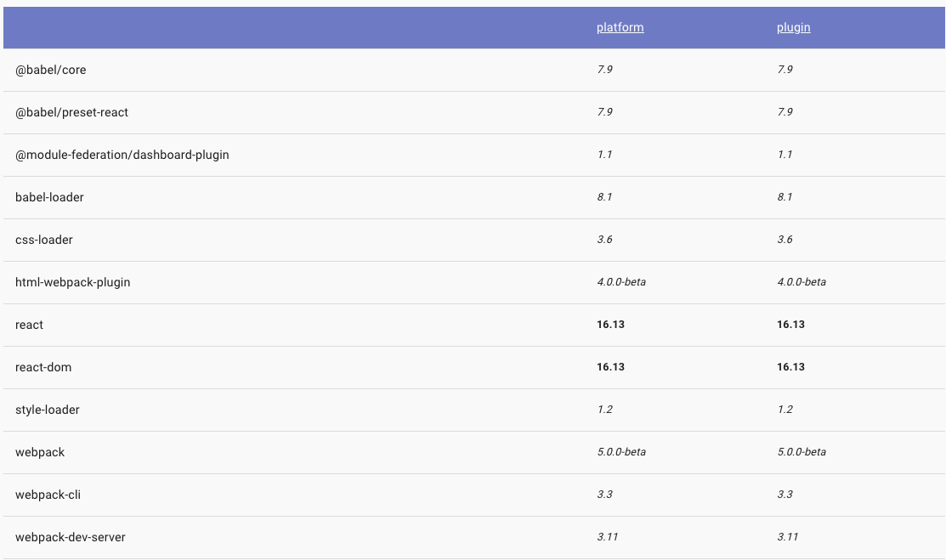Select the @babel/core row name
The image size is (946, 560).
point(51,70)
